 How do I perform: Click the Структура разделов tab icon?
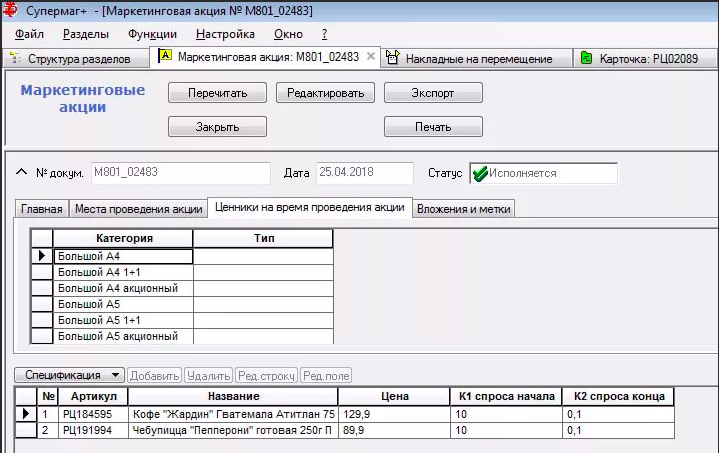pos(16,58)
